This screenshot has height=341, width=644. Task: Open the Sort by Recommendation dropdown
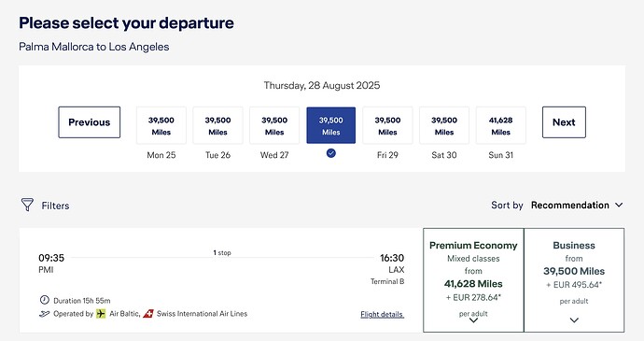click(x=577, y=205)
